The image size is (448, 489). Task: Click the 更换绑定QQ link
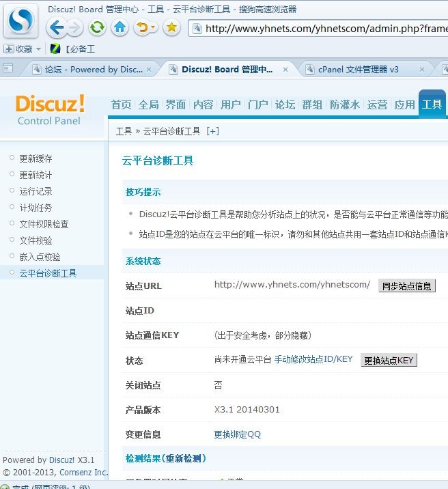tap(237, 434)
